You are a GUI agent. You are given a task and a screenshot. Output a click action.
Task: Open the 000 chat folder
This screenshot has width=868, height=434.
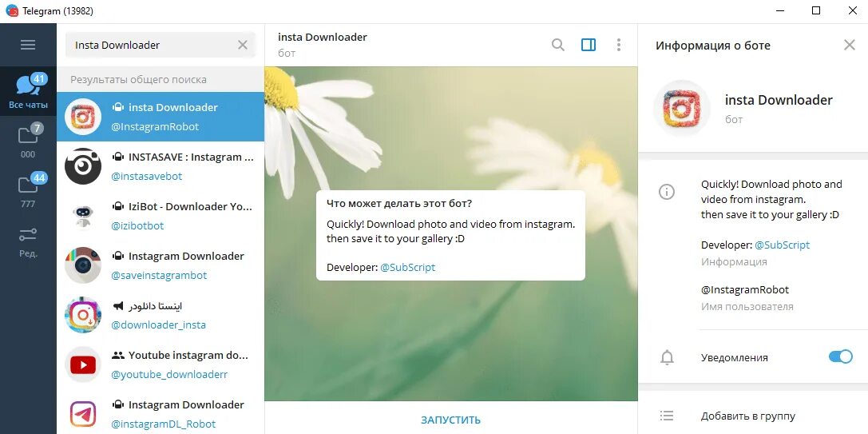[28, 141]
